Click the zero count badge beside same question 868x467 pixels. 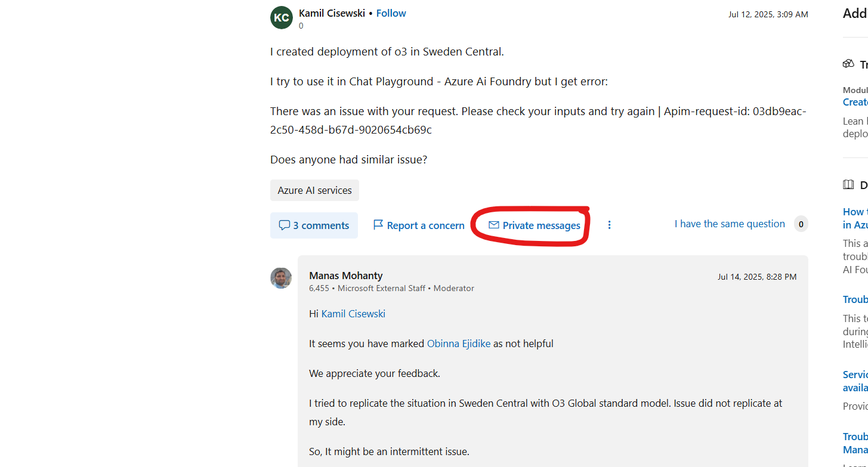click(801, 224)
